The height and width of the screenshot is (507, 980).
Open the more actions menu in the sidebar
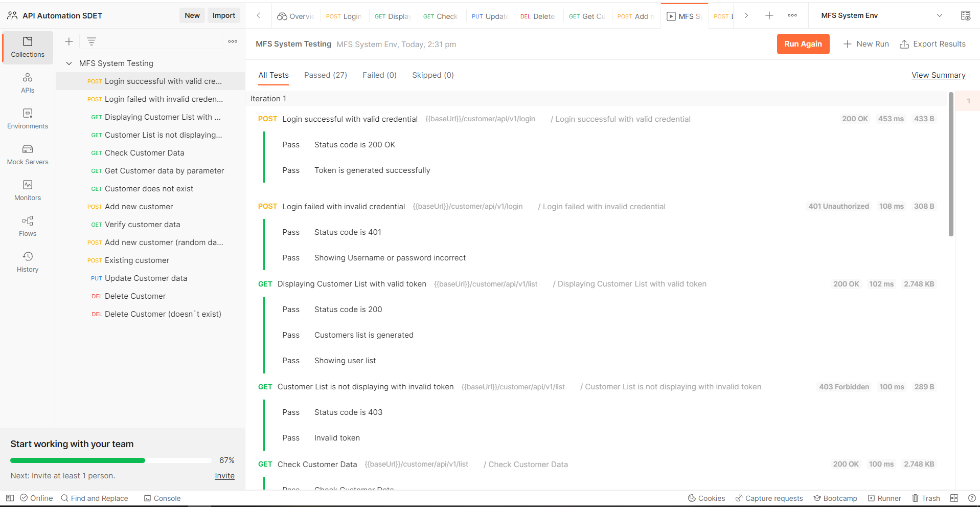point(233,41)
